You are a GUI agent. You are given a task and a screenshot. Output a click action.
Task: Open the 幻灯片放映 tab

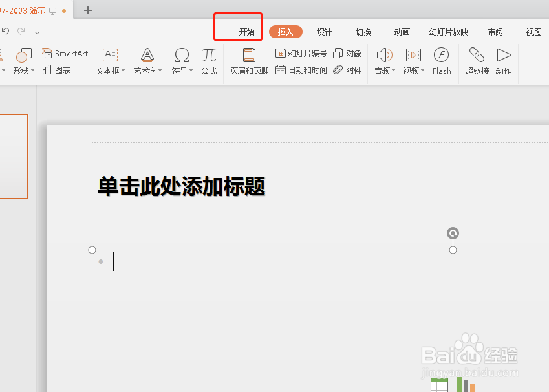[448, 31]
